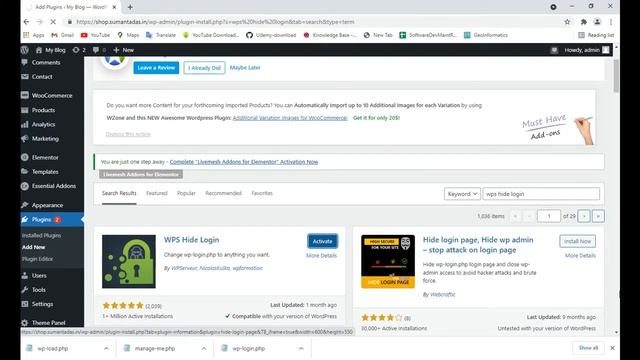Click WPS Hide Login padlock thumbnail

coord(129,262)
